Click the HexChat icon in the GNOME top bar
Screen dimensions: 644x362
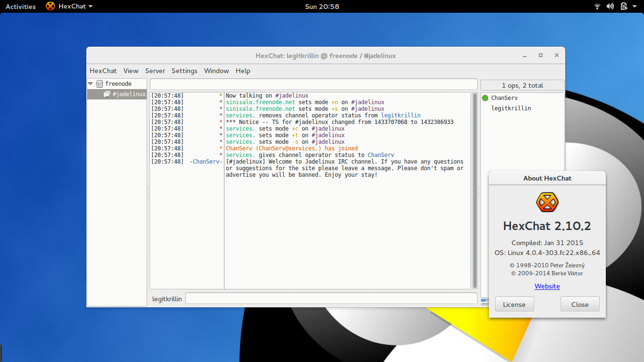(50, 6)
